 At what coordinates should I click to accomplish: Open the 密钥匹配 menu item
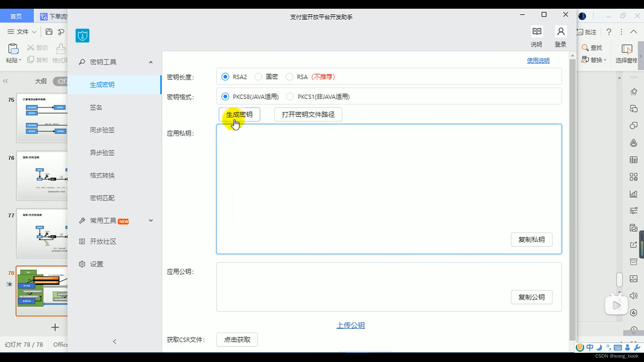114,198
